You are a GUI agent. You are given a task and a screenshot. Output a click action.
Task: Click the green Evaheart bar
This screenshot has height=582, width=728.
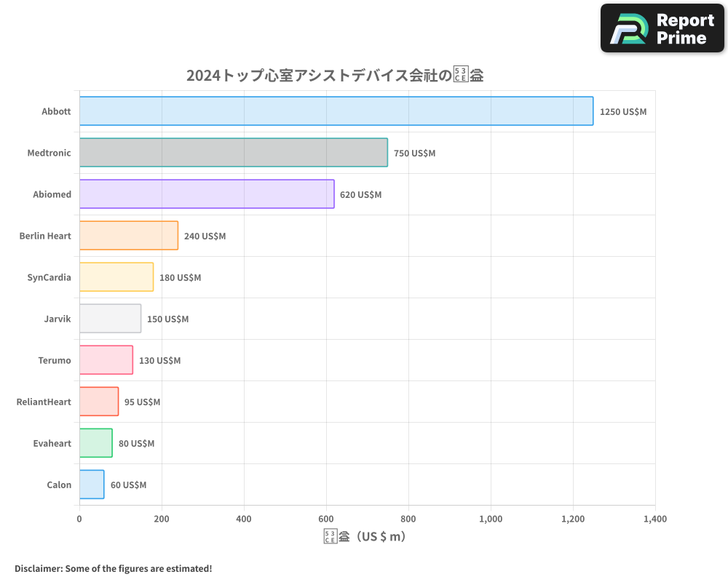[95, 443]
